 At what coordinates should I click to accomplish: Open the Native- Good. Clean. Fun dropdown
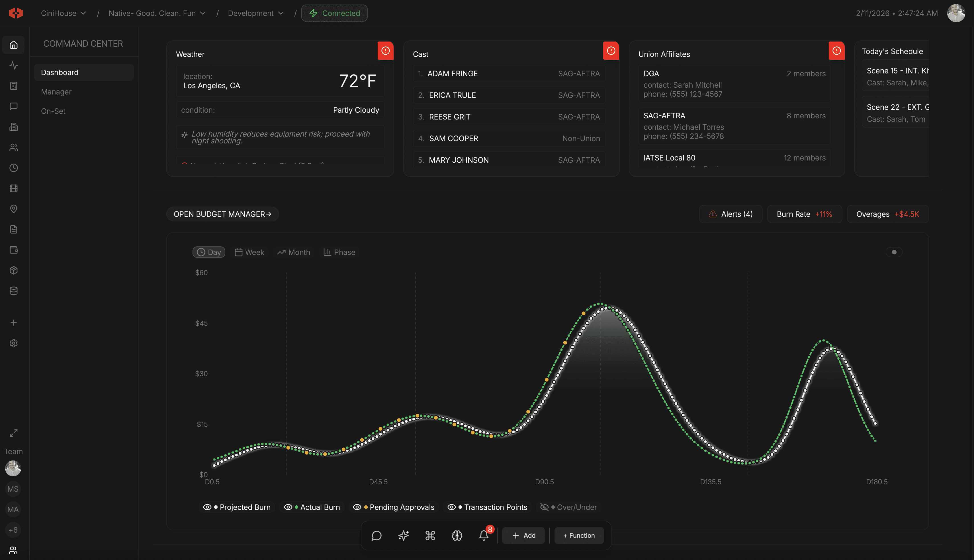pyautogui.click(x=157, y=13)
